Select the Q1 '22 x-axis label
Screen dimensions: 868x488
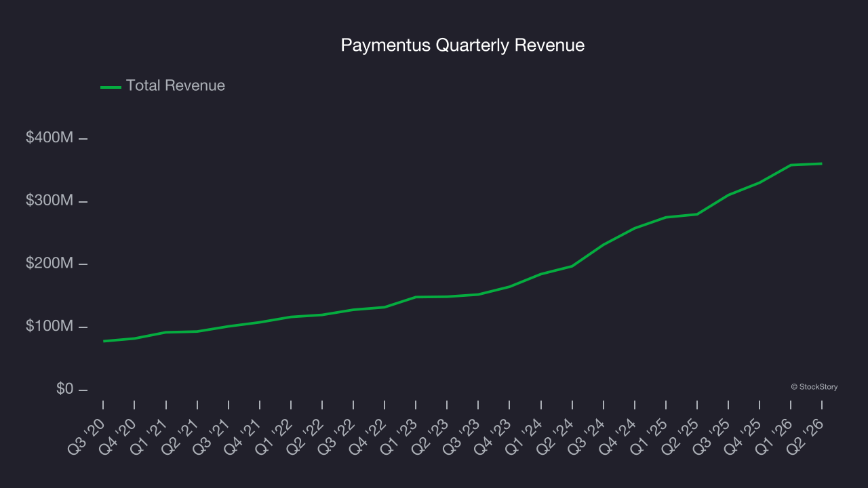click(273, 435)
